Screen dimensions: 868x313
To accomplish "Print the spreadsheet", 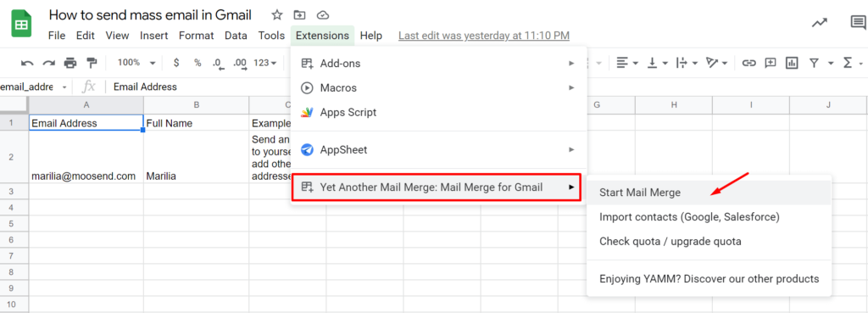I will (70, 63).
